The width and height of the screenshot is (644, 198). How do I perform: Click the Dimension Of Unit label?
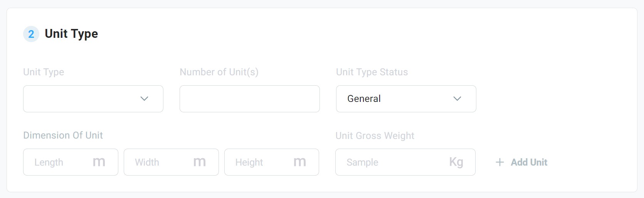pyautogui.click(x=63, y=135)
